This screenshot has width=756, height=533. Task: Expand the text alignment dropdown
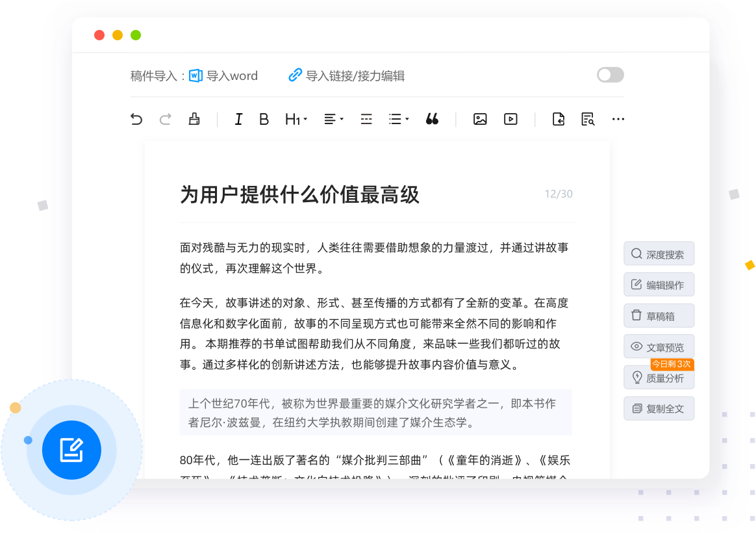pos(334,119)
